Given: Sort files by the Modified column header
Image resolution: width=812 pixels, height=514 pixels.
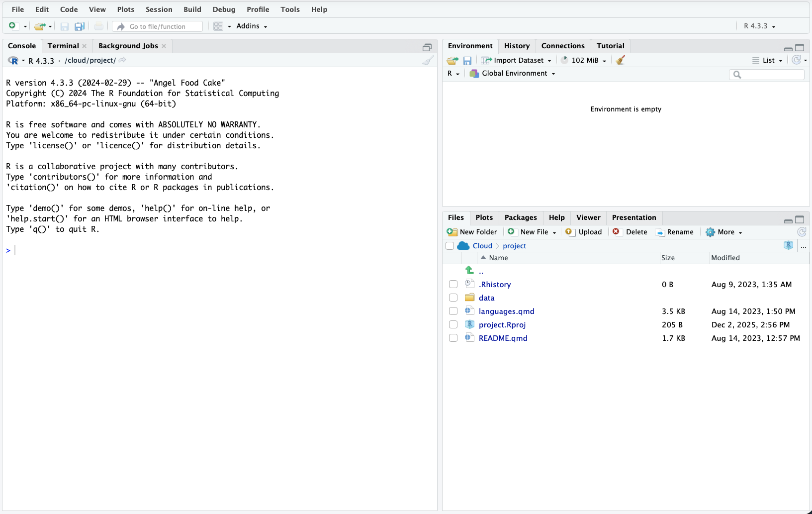Looking at the screenshot, I should point(725,258).
